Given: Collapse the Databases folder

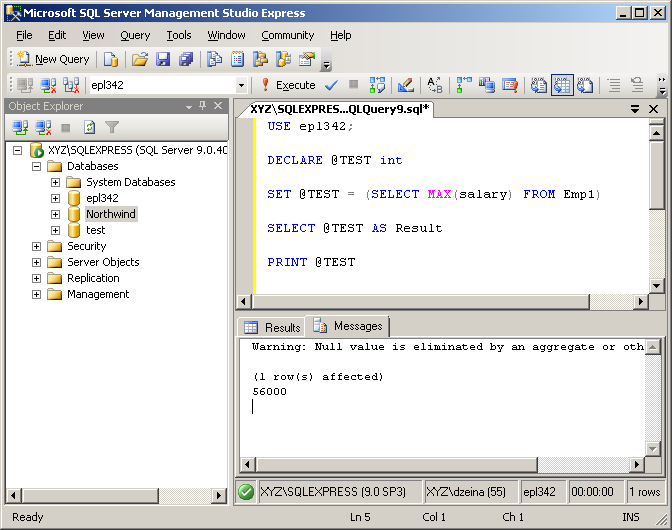Looking at the screenshot, I should coord(36,166).
